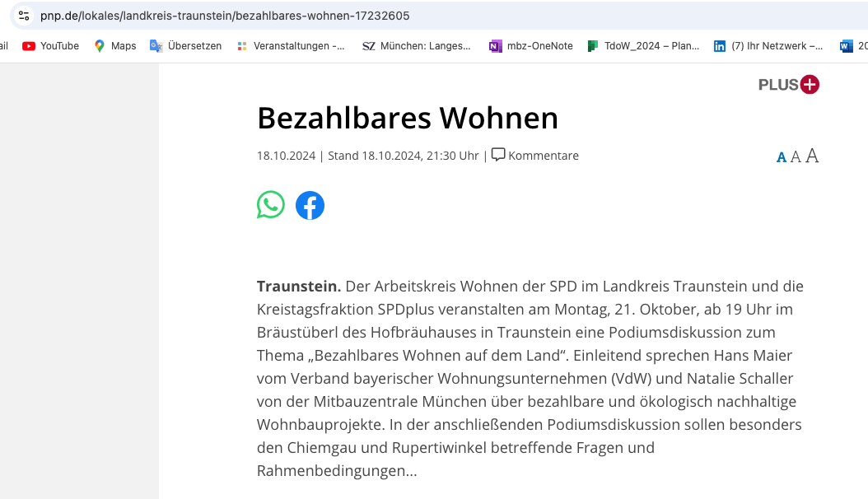
Task: Select the medium font size A
Action: tap(796, 156)
